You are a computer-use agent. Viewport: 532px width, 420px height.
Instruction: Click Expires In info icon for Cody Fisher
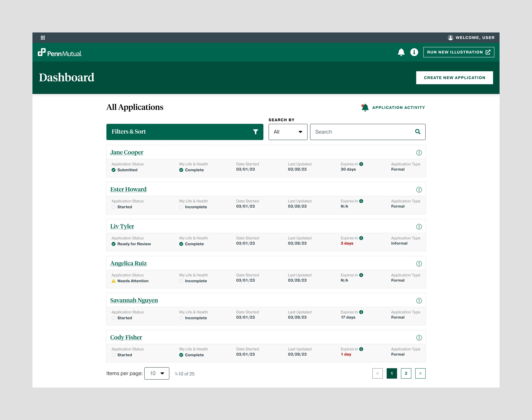[x=361, y=349]
